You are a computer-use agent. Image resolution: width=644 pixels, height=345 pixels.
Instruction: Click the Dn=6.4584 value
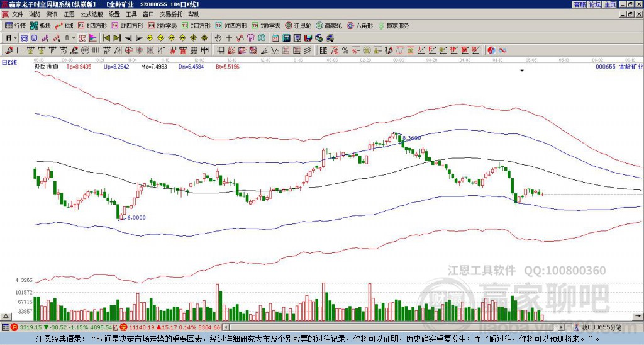click(x=191, y=67)
